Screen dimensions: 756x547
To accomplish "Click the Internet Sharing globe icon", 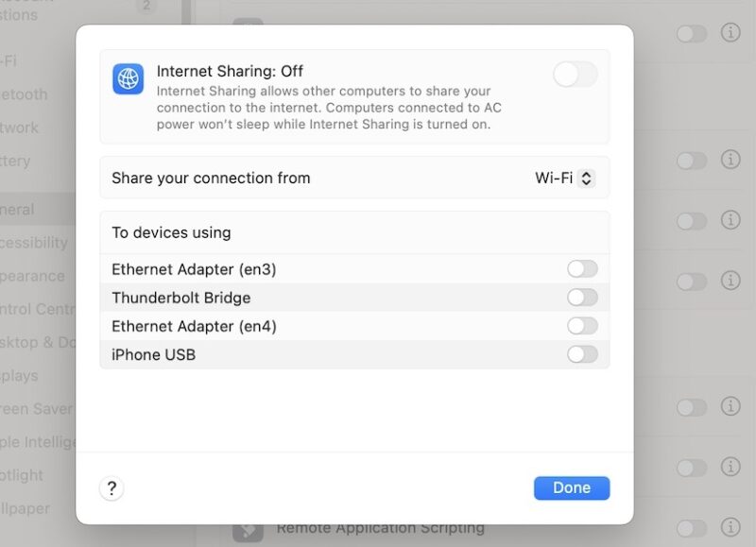I will click(x=128, y=78).
